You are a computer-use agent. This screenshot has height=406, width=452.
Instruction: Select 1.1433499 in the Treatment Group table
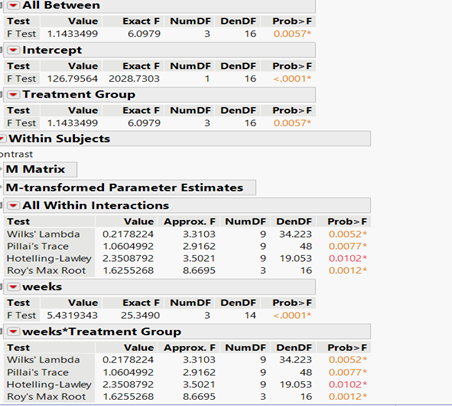click(x=73, y=123)
